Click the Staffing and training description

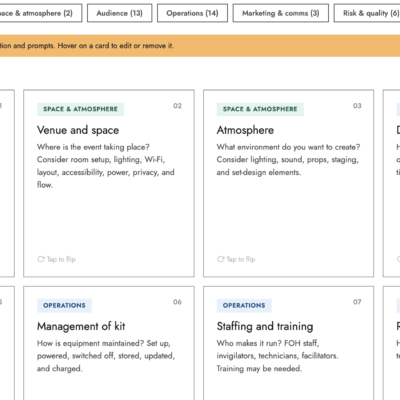[277, 356]
